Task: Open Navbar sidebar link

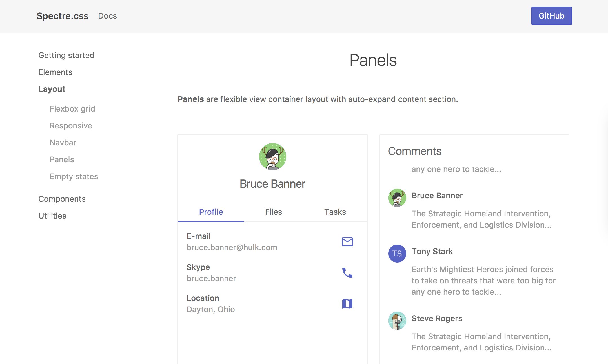Action: [63, 143]
